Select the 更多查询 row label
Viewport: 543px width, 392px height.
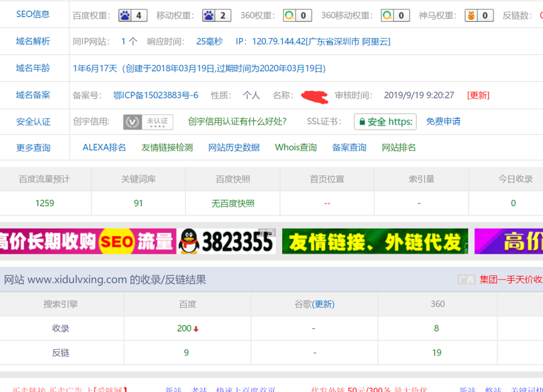click(x=33, y=148)
